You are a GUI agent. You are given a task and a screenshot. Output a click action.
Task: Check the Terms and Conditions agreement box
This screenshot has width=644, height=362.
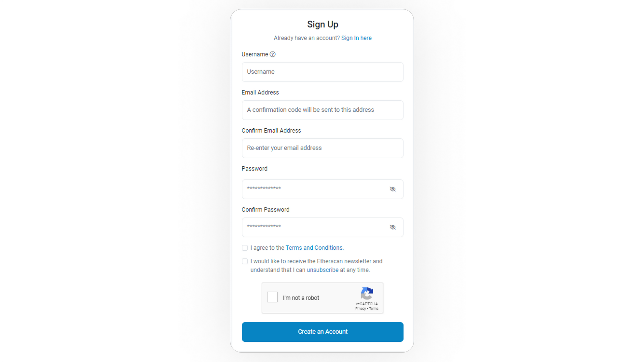[245, 248]
